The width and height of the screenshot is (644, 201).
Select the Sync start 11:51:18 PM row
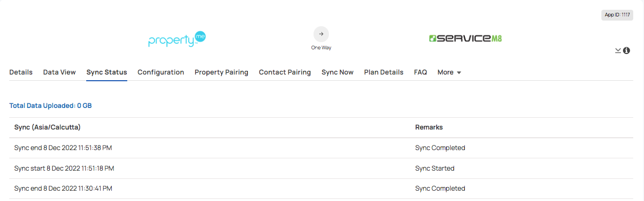(x=321, y=168)
